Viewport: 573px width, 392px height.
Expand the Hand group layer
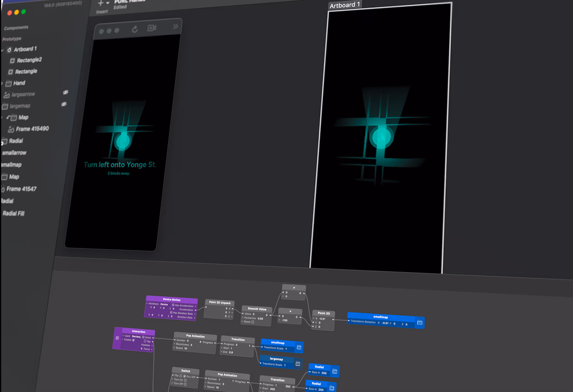pos(2,84)
